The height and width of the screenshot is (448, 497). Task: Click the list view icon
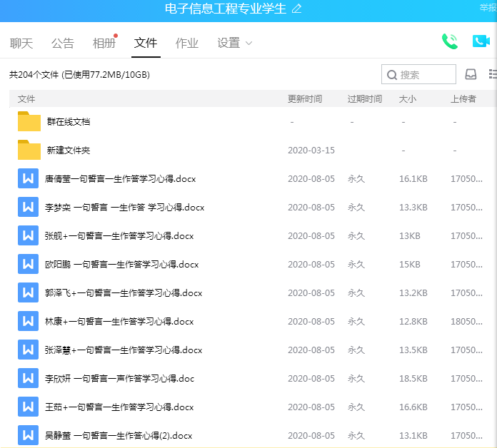[x=492, y=74]
